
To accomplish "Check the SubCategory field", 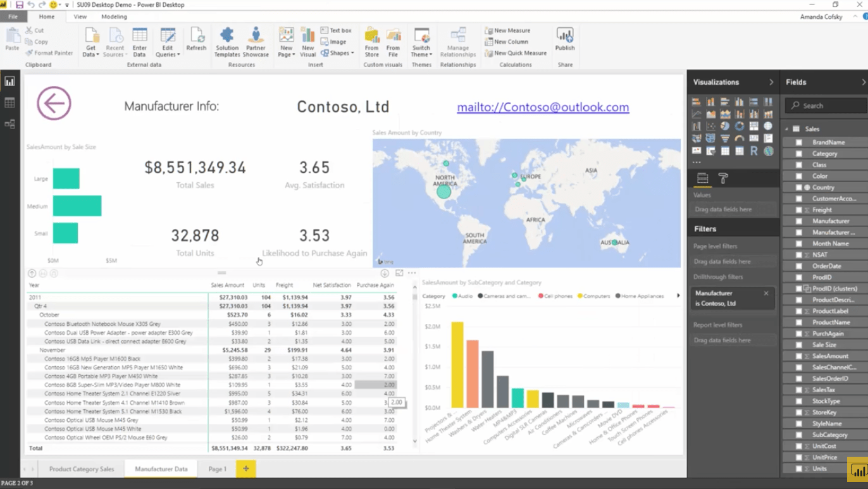I will [x=799, y=435].
